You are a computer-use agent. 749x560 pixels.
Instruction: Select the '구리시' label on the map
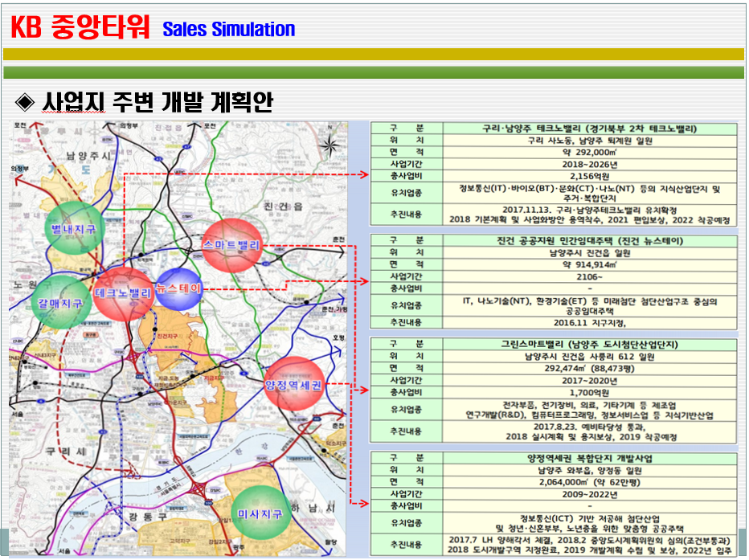coord(66,451)
